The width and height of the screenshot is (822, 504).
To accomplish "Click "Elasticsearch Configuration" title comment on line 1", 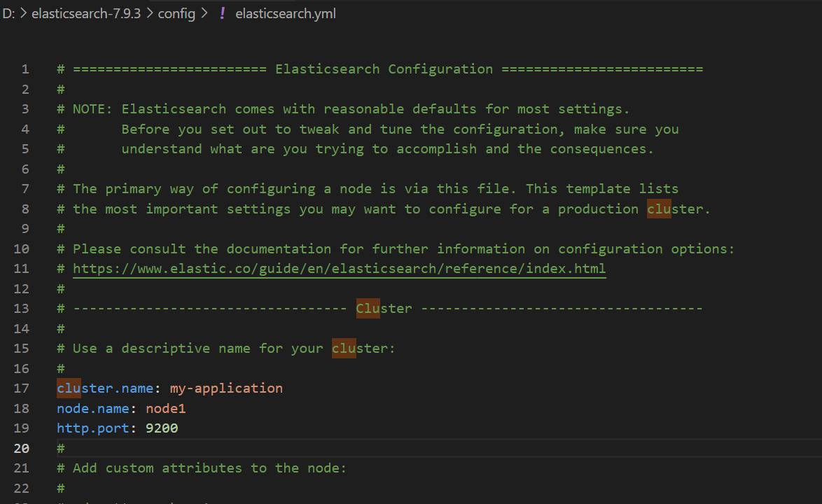I will (x=384, y=69).
